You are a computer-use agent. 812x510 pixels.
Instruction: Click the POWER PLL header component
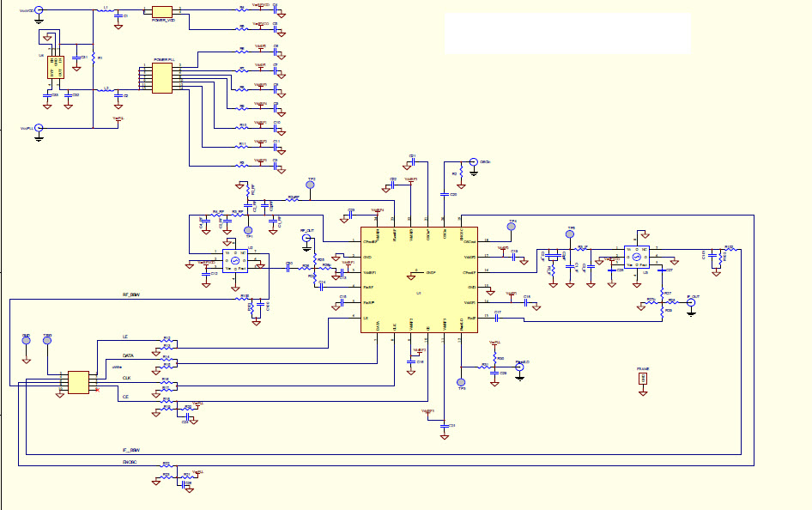click(161, 79)
